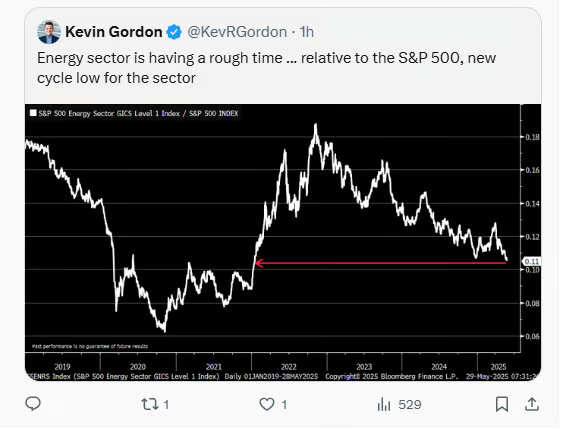This screenshot has height=429, width=565.
Task: Click the blue verified badge
Action: tap(174, 32)
